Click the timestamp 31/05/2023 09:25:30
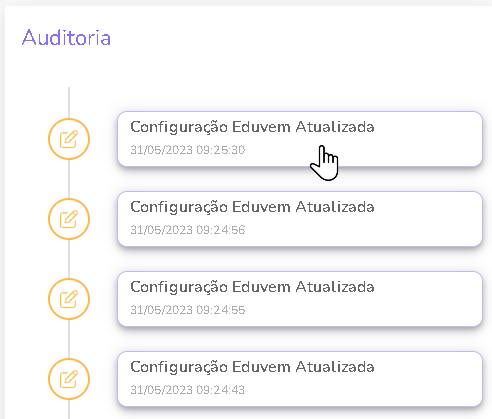 (x=188, y=150)
